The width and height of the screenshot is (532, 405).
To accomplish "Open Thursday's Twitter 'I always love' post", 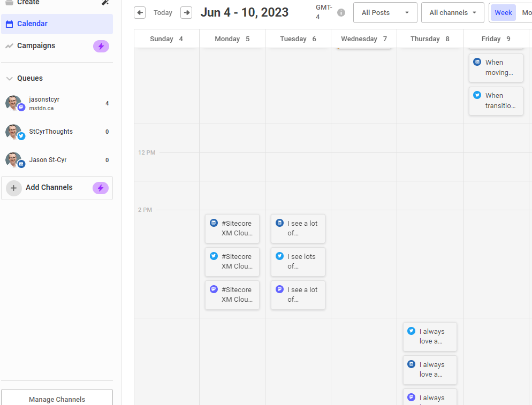I will pyautogui.click(x=430, y=337).
